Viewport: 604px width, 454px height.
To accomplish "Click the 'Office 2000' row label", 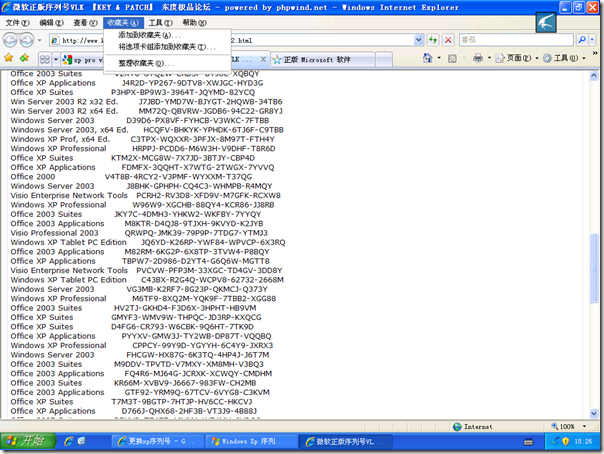I will click(x=33, y=177).
